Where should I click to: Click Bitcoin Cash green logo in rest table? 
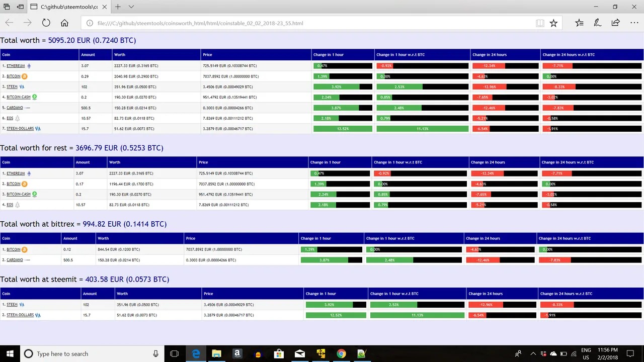click(35, 194)
